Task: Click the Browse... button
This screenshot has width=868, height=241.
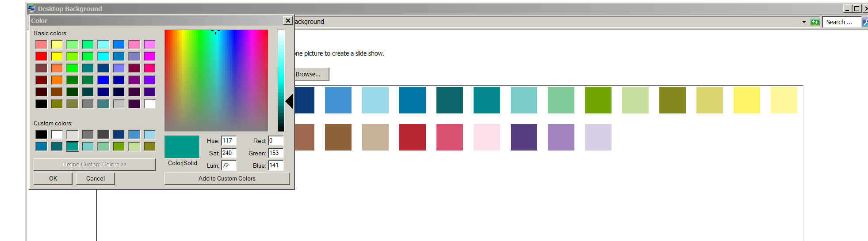Action: (x=311, y=74)
